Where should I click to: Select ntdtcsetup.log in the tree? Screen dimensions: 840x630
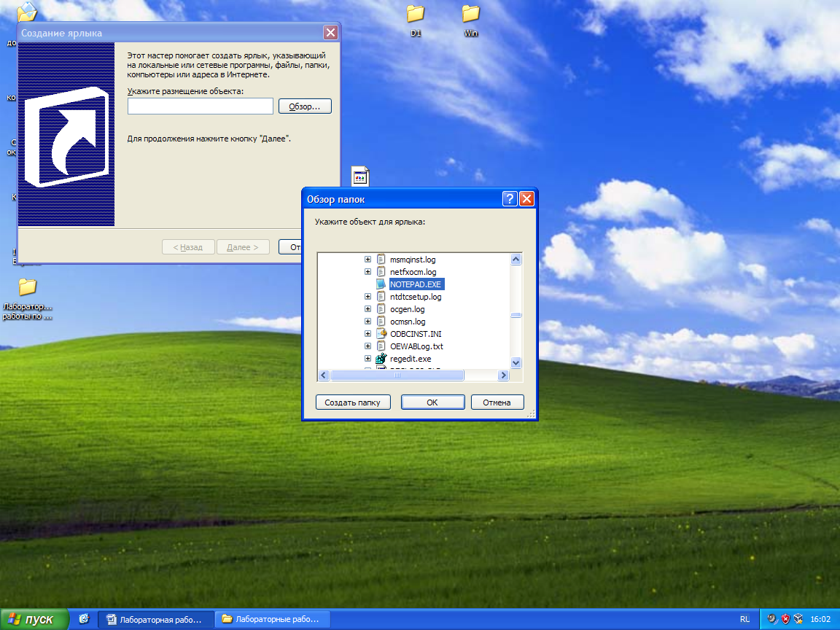(416, 296)
